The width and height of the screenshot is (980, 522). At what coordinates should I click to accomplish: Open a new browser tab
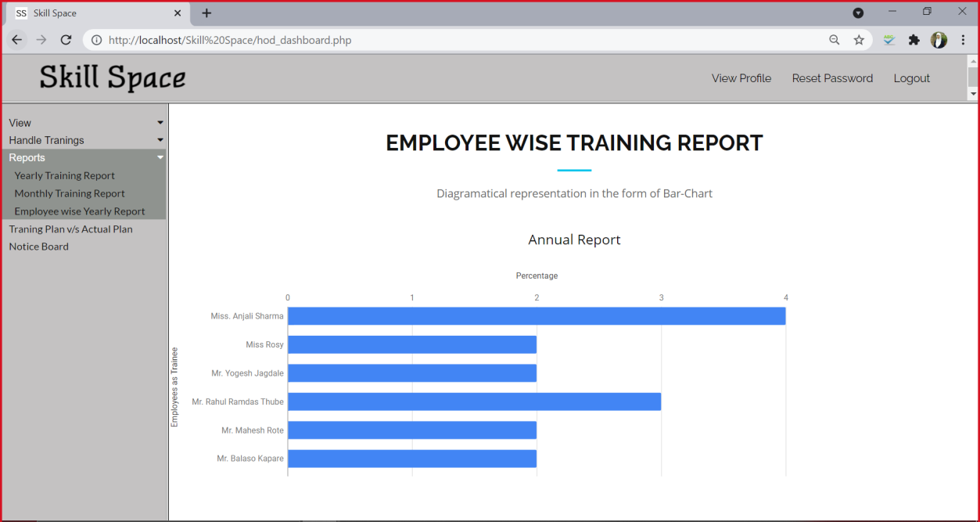[206, 13]
